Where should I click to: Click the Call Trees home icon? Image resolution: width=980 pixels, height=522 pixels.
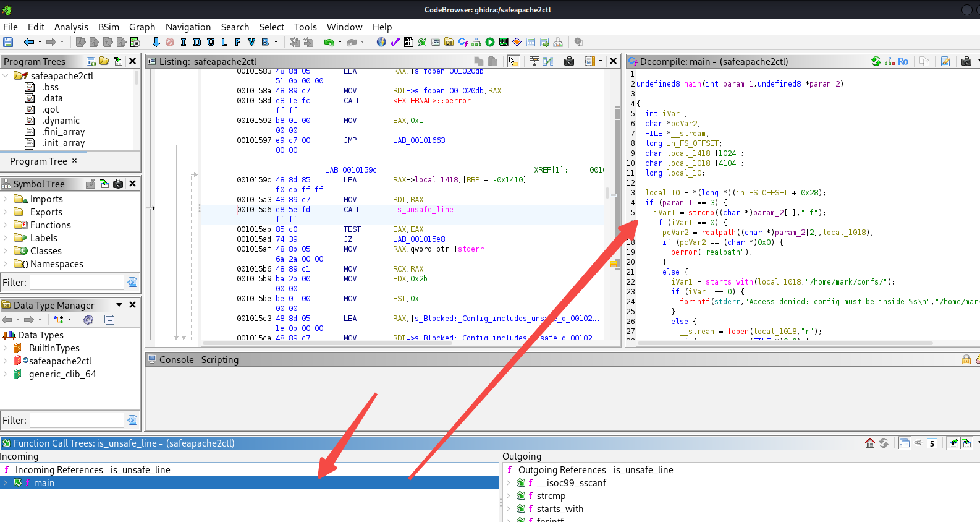870,443
